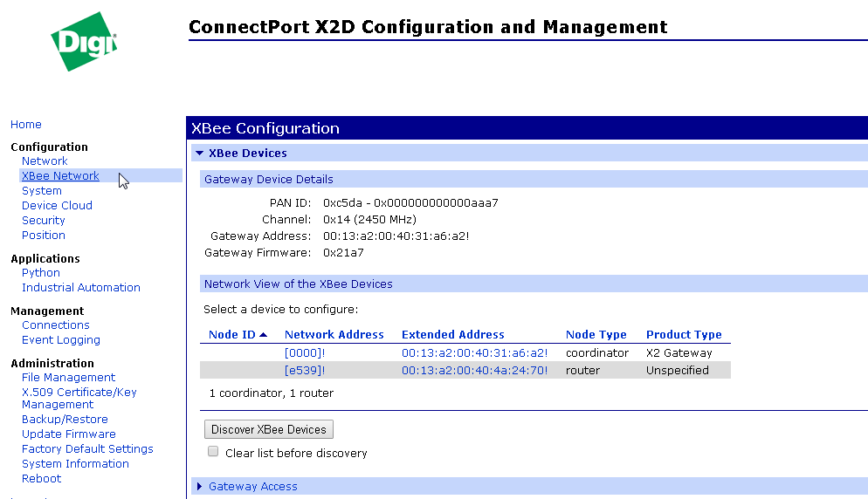Open Event Logging page
Viewport: 868px width, 499px height.
click(x=61, y=340)
